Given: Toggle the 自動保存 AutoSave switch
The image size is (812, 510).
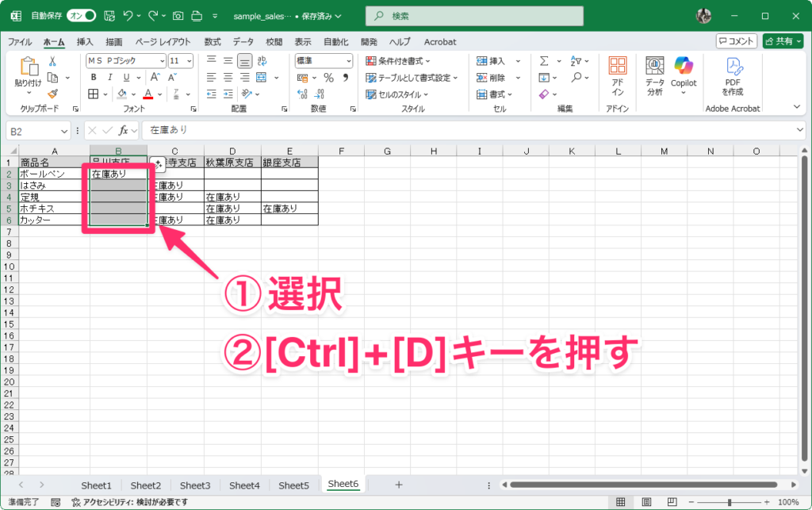Looking at the screenshot, I should coord(81,16).
